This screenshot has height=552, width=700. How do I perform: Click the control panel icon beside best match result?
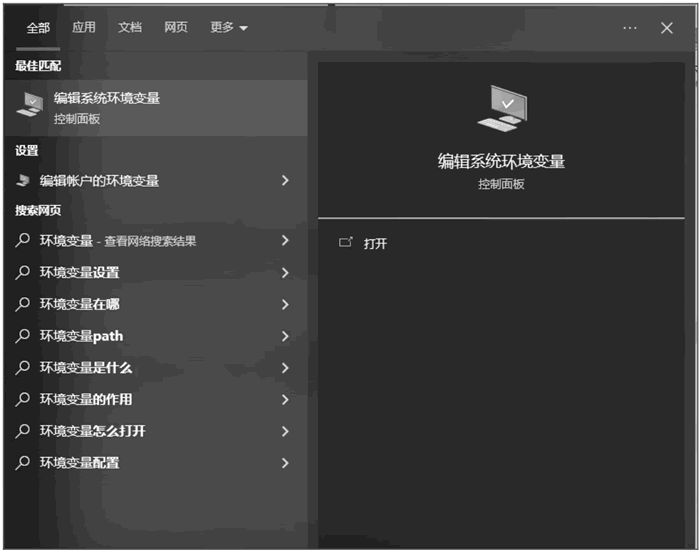[30, 106]
